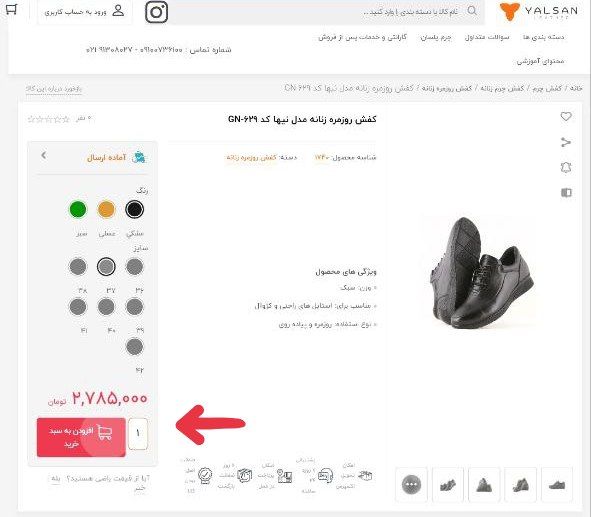Collapse the ready-to-ship panel chevron

[44, 155]
